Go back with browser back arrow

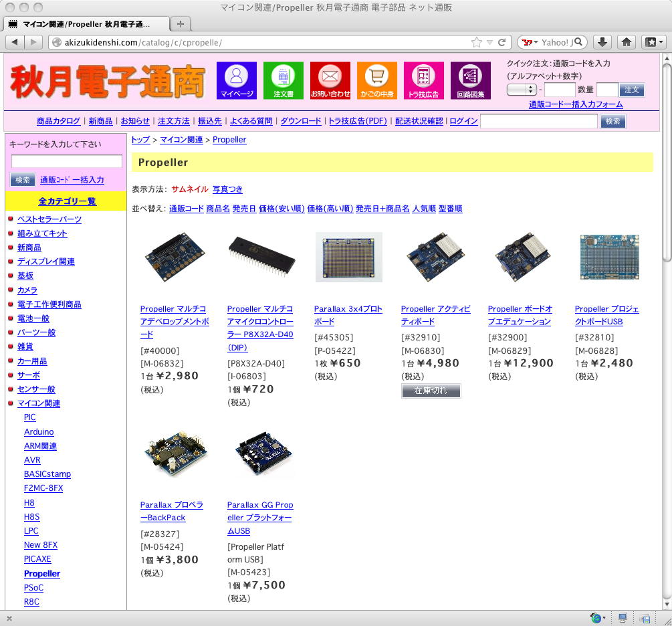pyautogui.click(x=15, y=42)
